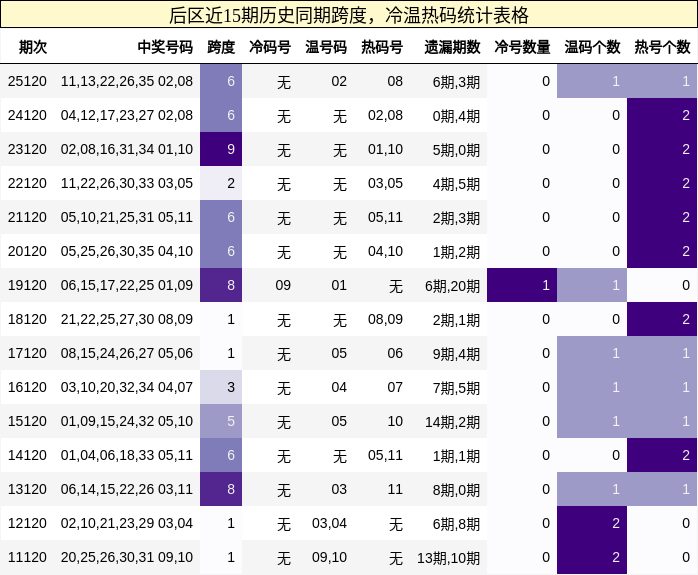Viewport: 698px width, 575px height.
Task: Click period number 18120
Action: coord(27,319)
